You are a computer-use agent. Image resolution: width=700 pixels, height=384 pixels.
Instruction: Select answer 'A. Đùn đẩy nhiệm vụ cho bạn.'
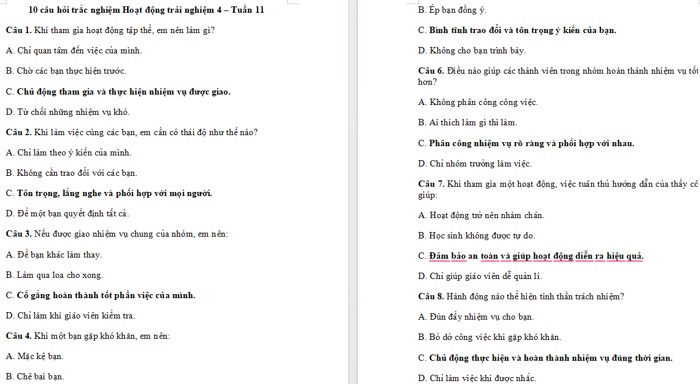coord(476,317)
